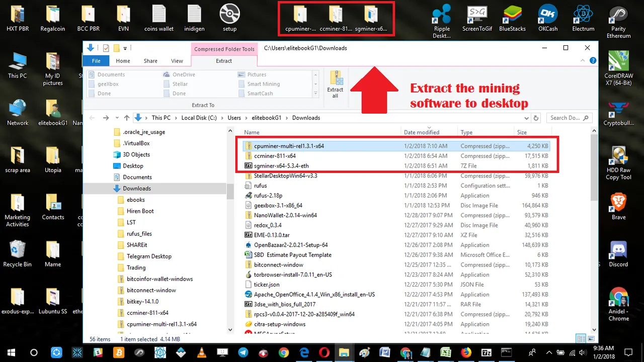
Task: Click the breadcrumb chevron after This PC
Action: click(x=176, y=118)
